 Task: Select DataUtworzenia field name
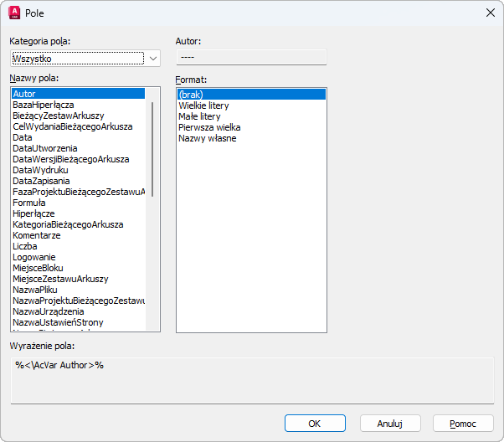[x=45, y=148]
